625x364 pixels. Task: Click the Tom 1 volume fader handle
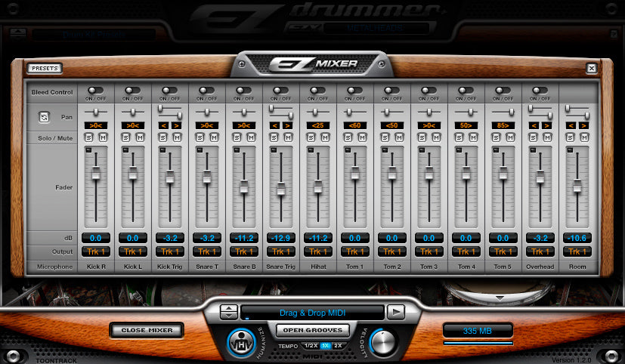click(x=354, y=171)
